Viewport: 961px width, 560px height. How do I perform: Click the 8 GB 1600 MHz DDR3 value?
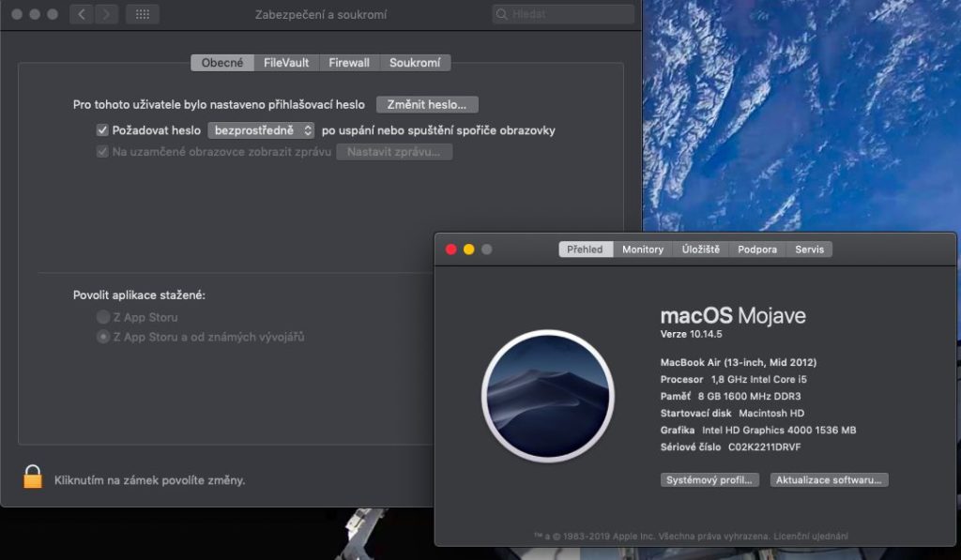[749, 397]
